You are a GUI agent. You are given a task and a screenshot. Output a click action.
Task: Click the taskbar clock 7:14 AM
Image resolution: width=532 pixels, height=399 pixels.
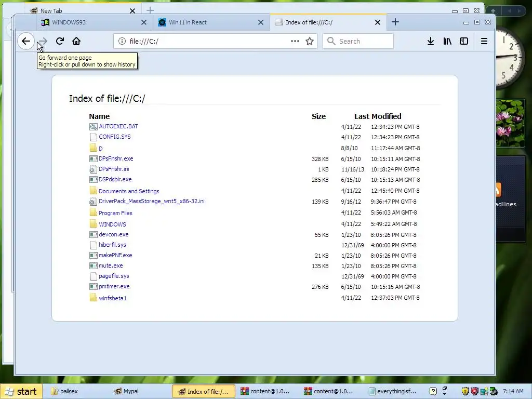[513, 391]
